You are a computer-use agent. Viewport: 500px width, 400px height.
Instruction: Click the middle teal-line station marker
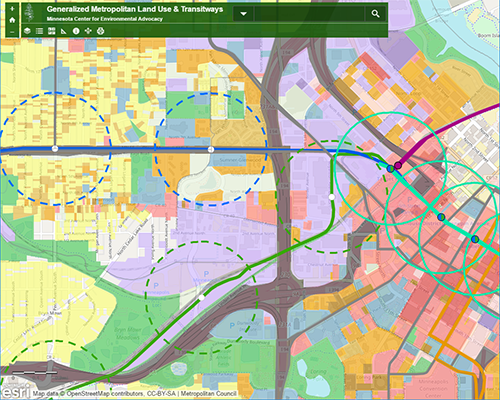point(441,217)
